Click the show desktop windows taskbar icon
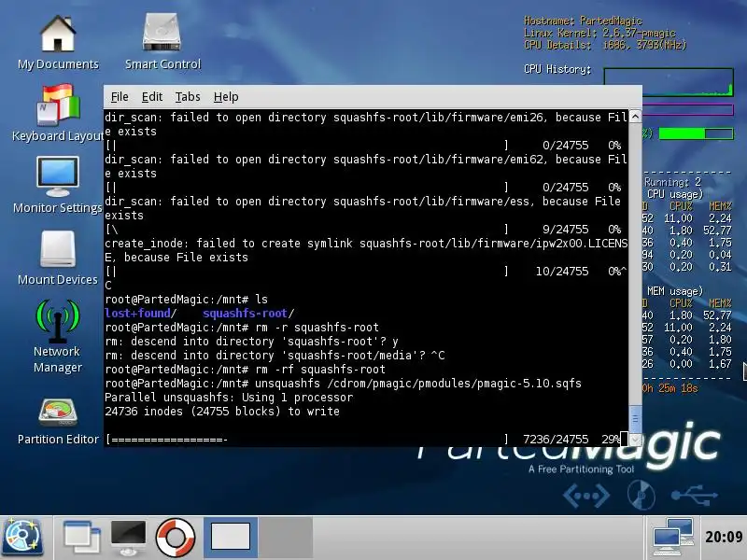This screenshot has height=560, width=747. [81, 539]
